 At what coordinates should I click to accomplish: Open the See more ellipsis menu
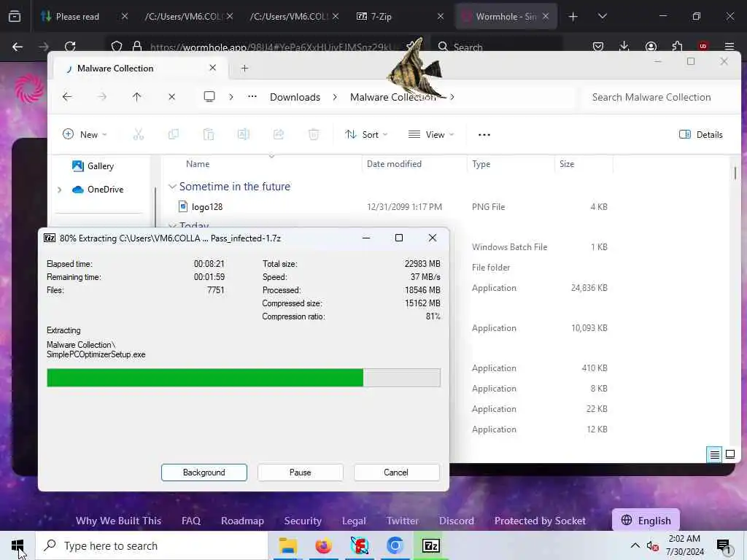[x=484, y=135]
